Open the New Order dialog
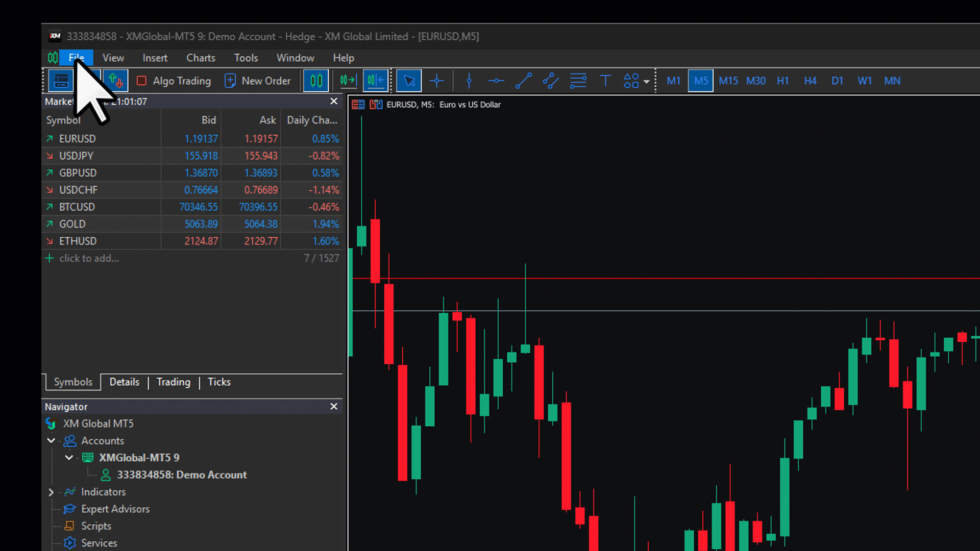The height and width of the screenshot is (551, 980). [258, 81]
